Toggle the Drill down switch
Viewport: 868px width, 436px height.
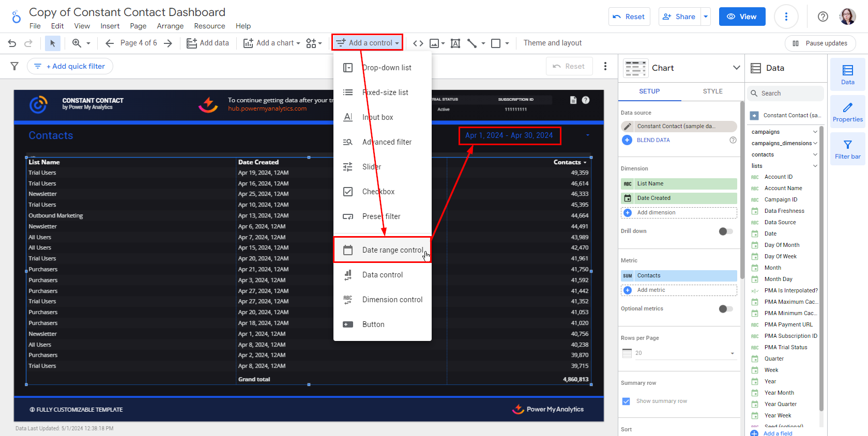pos(726,231)
